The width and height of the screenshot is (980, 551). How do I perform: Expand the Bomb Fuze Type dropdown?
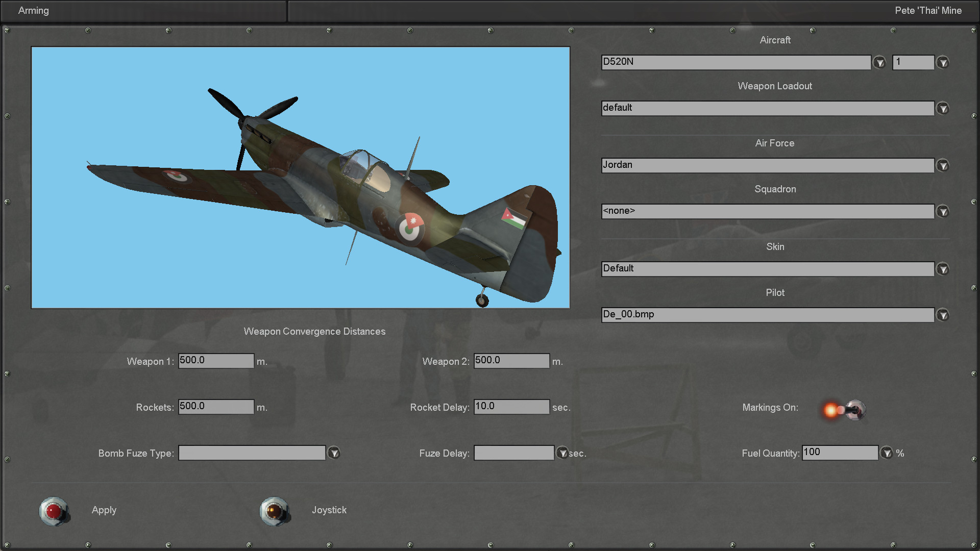point(334,453)
